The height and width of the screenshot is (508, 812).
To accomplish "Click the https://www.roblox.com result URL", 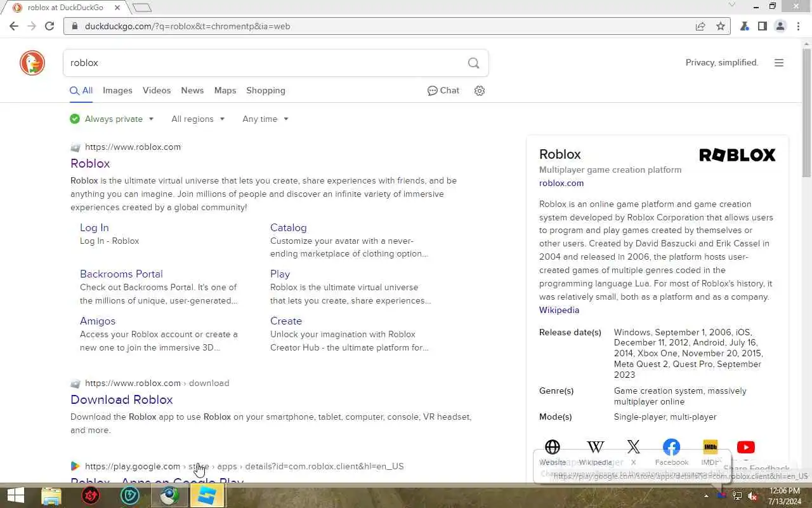I will 133,147.
